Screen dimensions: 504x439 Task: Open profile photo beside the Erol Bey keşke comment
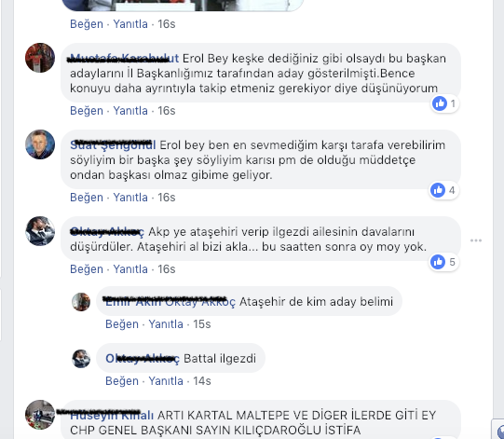(x=40, y=58)
